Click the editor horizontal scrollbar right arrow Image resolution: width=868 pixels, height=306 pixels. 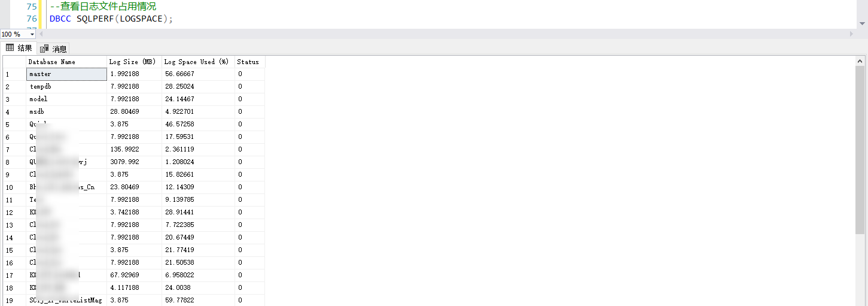[851, 34]
